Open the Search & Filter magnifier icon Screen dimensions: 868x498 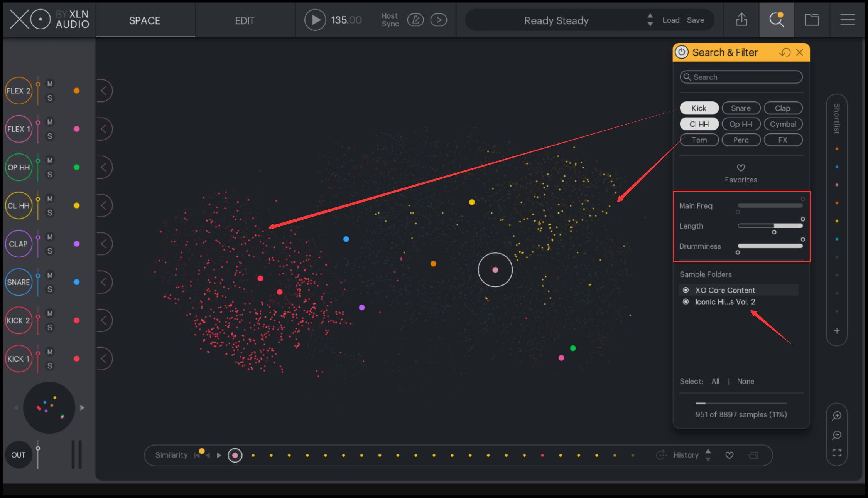tap(776, 20)
